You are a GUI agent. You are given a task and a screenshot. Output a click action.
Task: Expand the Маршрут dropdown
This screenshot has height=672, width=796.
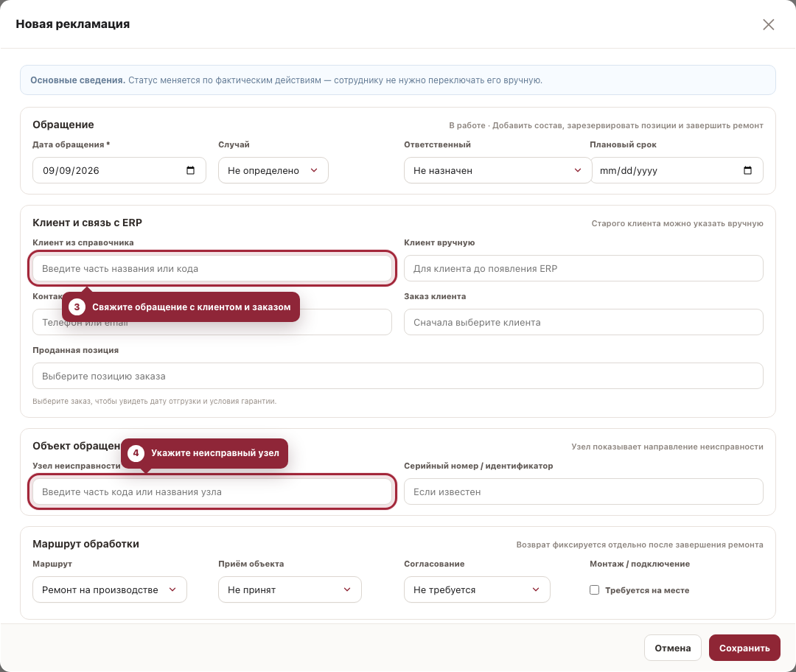pyautogui.click(x=110, y=589)
